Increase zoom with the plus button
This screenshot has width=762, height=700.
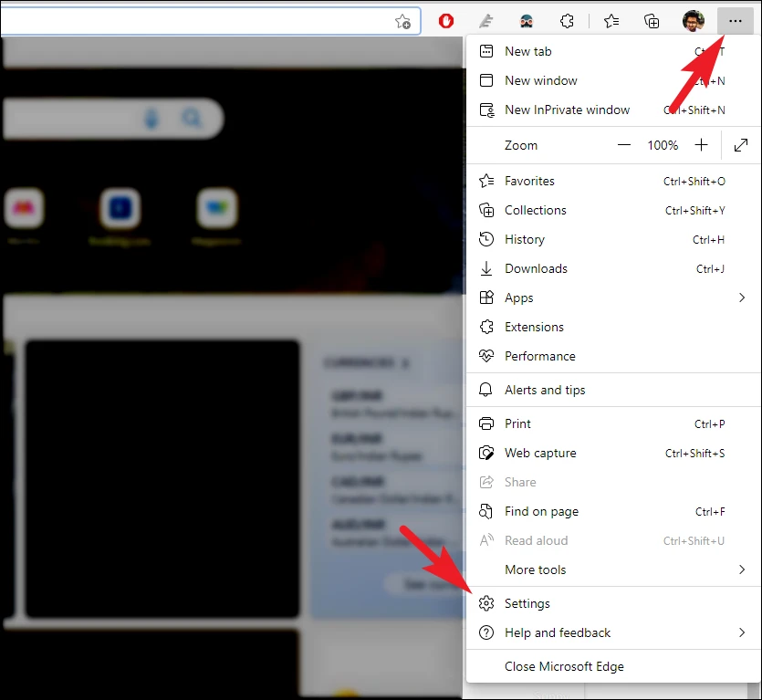click(x=701, y=145)
